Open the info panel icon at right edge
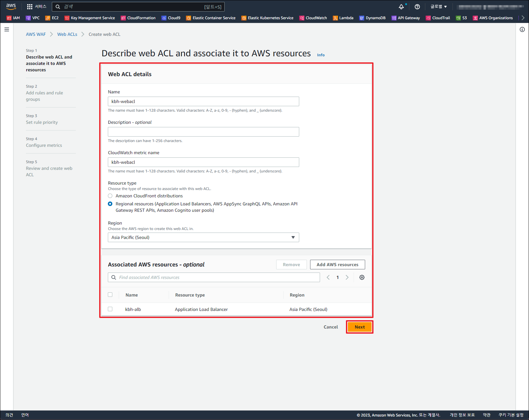This screenshot has height=420, width=529. [522, 29]
